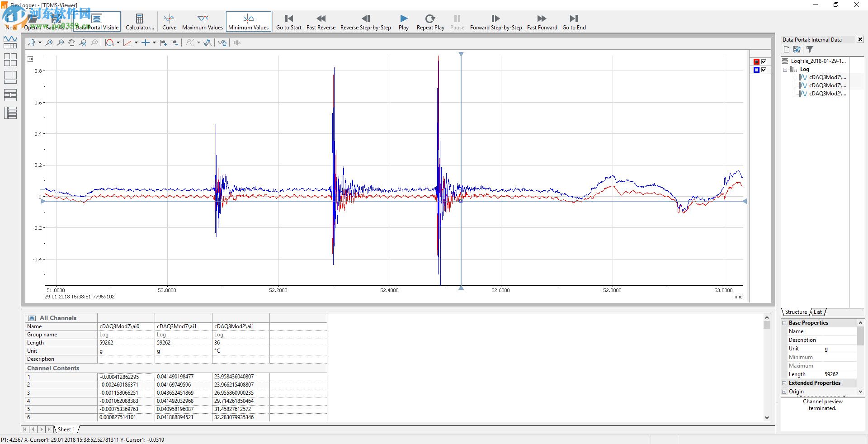
Task: Collapse the Log group tree node
Action: coord(785,69)
